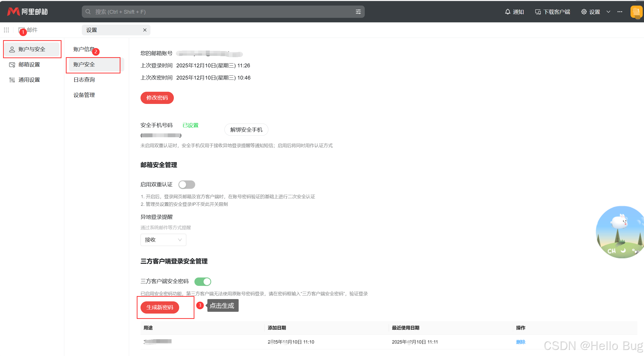The image size is (644, 356).
Task: Select 邮箱设置 in the left sidebar
Action: tap(29, 65)
